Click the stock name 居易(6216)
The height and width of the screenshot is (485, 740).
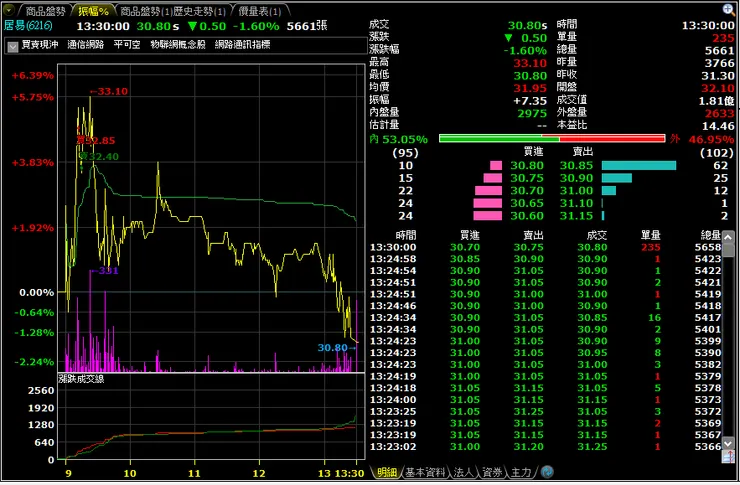pyautogui.click(x=28, y=25)
